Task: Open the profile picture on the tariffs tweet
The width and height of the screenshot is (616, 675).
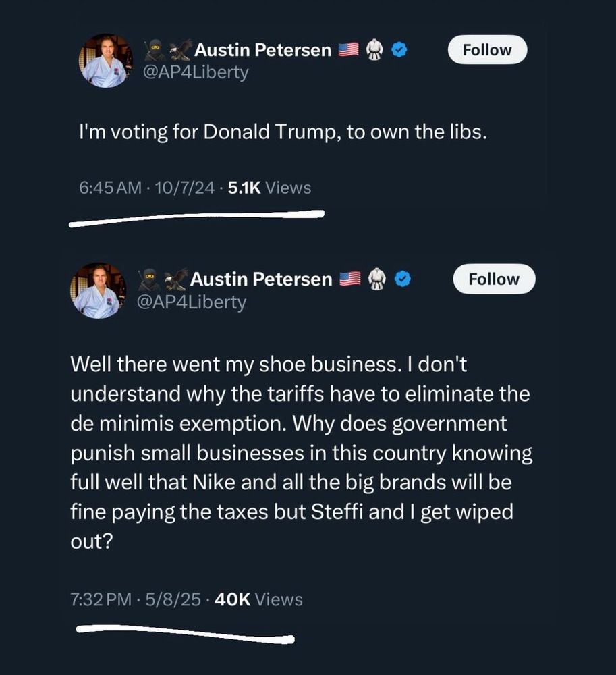Action: pos(98,290)
